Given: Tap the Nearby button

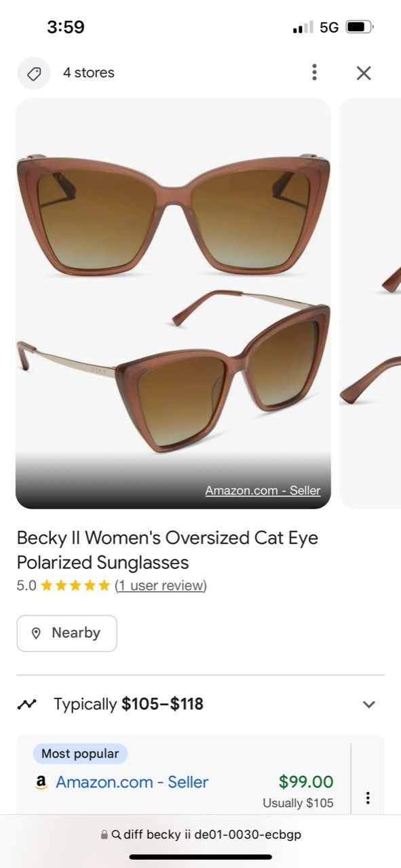Looking at the screenshot, I should (x=66, y=633).
